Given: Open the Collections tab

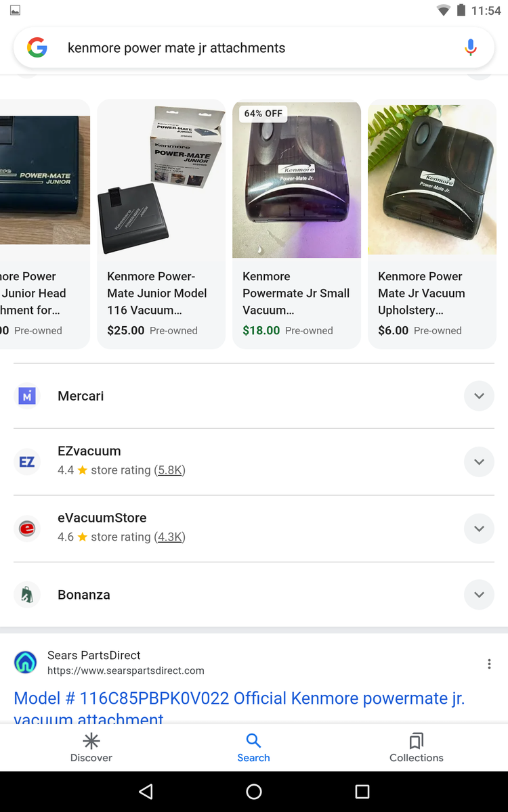Looking at the screenshot, I should 416,747.
